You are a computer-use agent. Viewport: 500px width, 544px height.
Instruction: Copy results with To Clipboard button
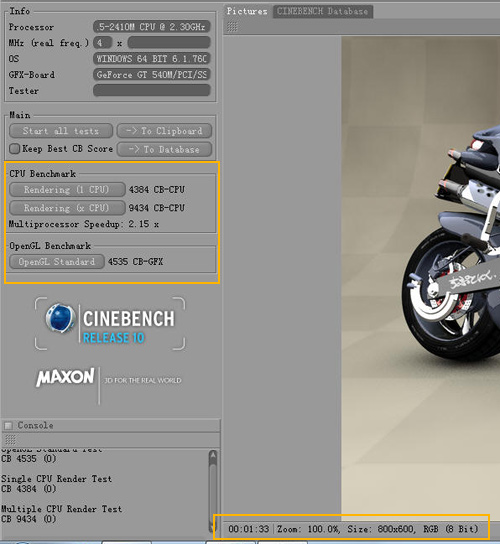(164, 131)
